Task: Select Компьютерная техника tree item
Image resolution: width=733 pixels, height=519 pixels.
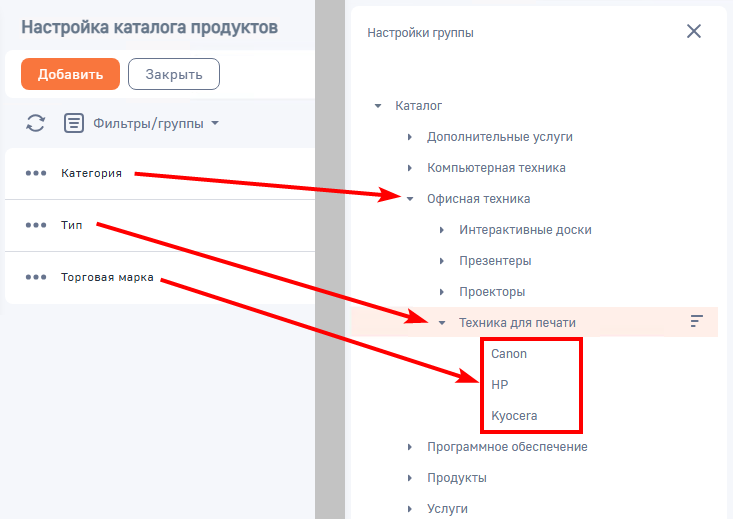Action: coord(496,168)
